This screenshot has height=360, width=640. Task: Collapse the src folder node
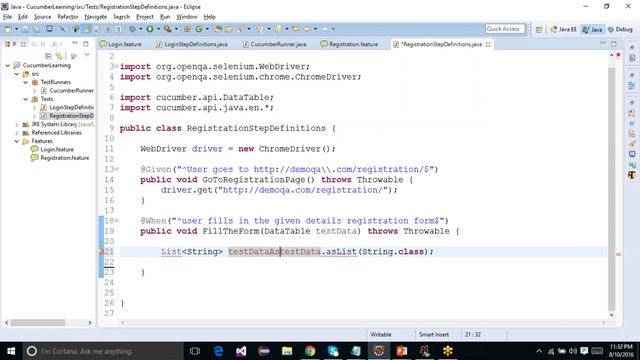tap(16, 74)
